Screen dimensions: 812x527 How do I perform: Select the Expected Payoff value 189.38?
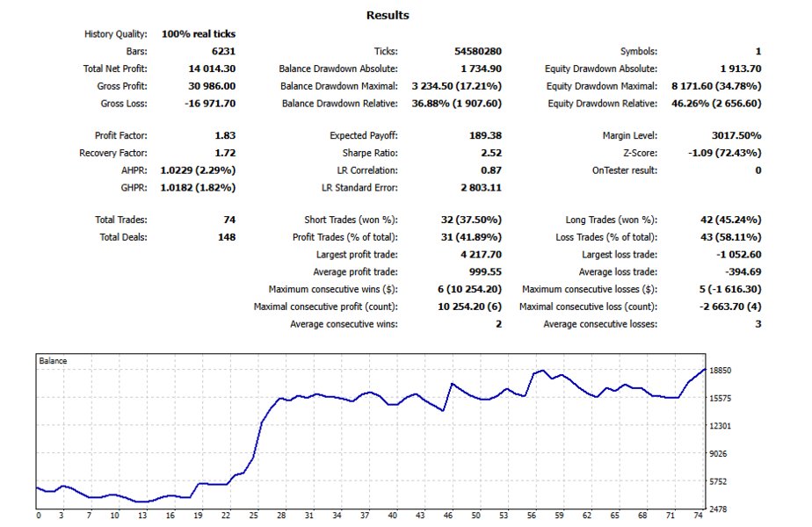485,135
